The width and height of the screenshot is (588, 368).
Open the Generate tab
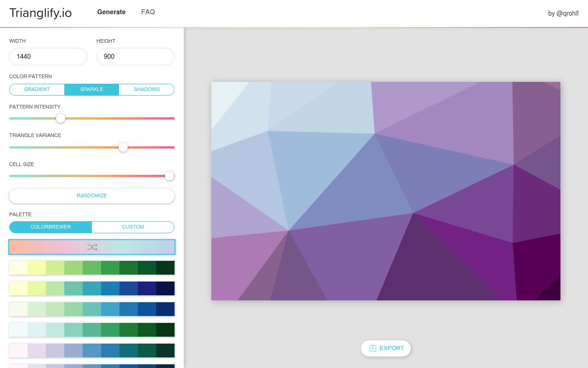[x=111, y=12]
